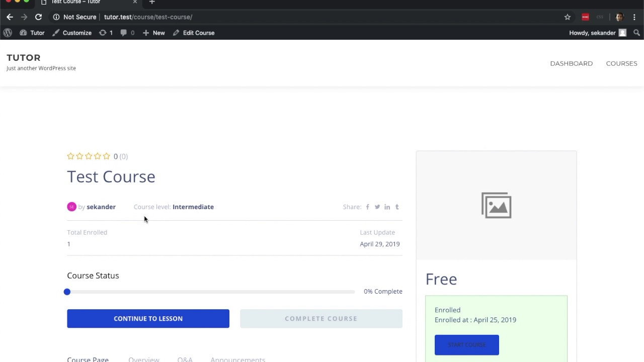The height and width of the screenshot is (362, 644).
Task: Open Chrome profile avatar
Action: click(619, 17)
